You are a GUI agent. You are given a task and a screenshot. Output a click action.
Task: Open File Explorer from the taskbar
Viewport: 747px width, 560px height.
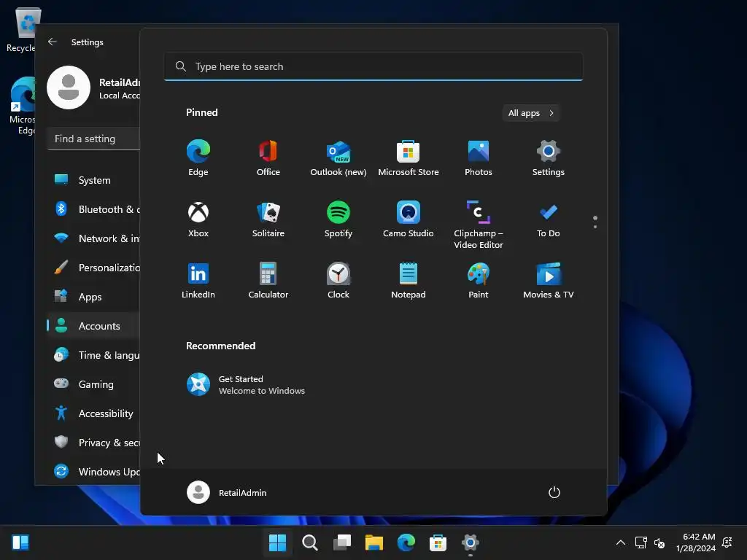pos(374,542)
